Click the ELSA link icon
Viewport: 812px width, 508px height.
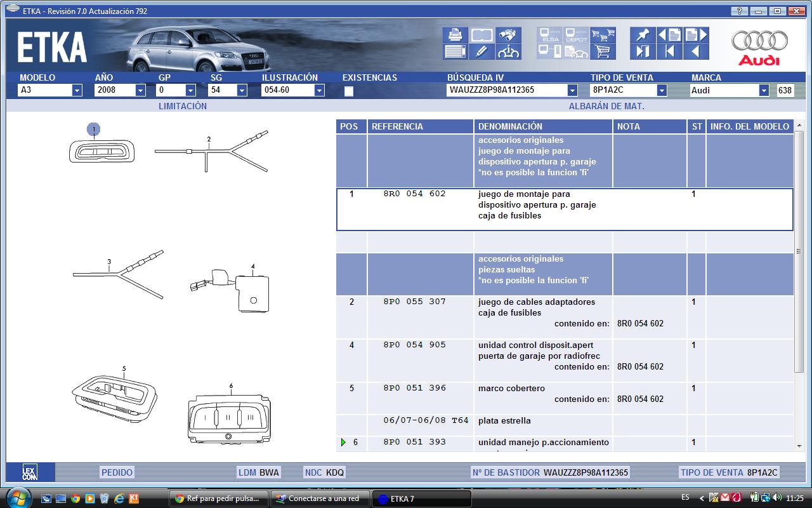(x=549, y=35)
